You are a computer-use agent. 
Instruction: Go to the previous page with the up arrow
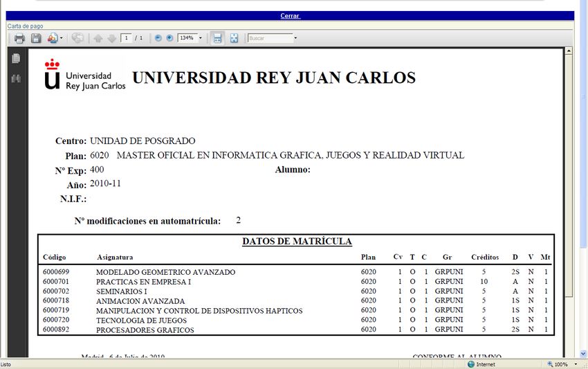click(98, 38)
